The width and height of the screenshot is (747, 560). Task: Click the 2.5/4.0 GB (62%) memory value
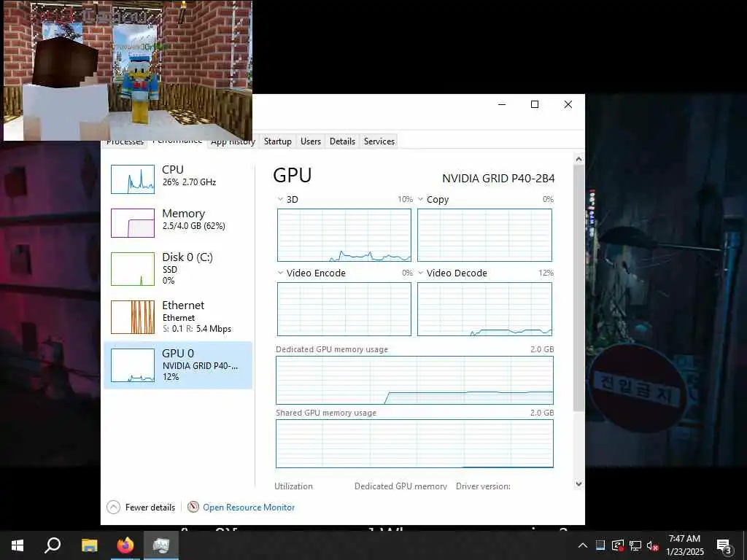coord(193,226)
